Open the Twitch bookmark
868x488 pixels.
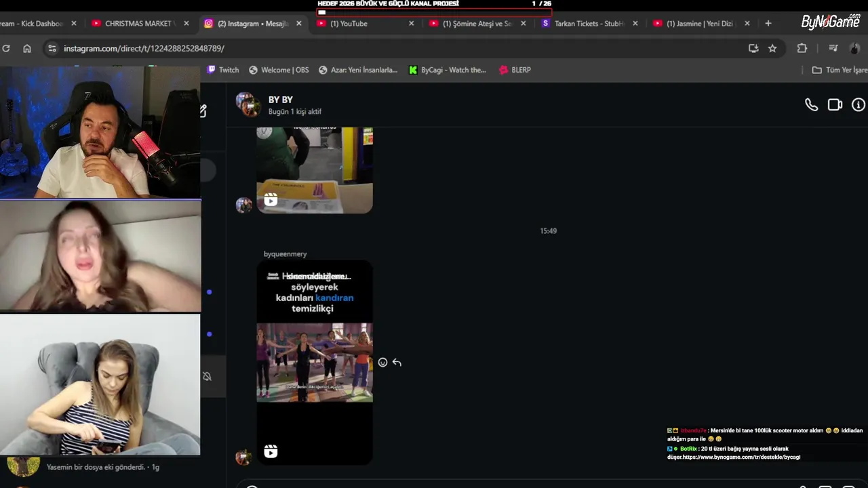click(223, 70)
